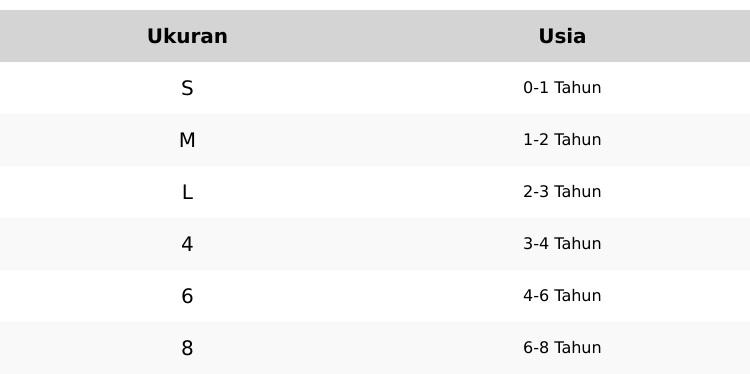The height and width of the screenshot is (374, 750).
Task: Click blank space between 6 and 4-6 Tahun
Action: click(x=358, y=296)
